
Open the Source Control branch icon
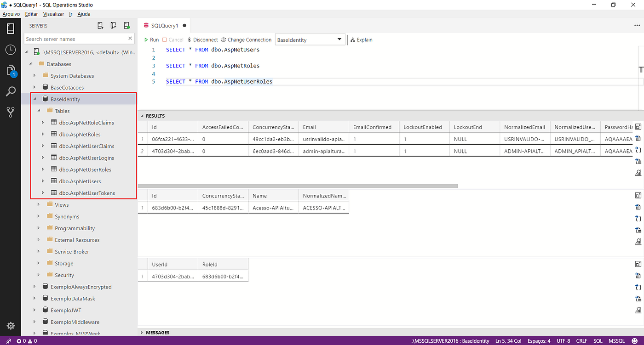(10, 112)
